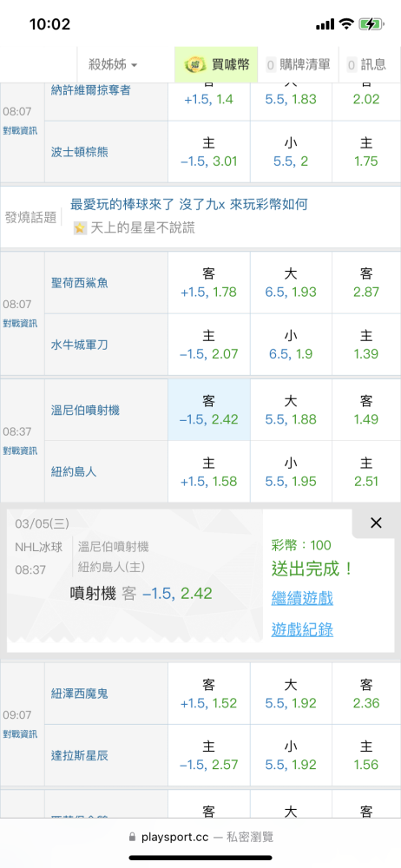401x868 pixels.
Task: Tap the battery icon in the status bar
Action: (x=370, y=24)
